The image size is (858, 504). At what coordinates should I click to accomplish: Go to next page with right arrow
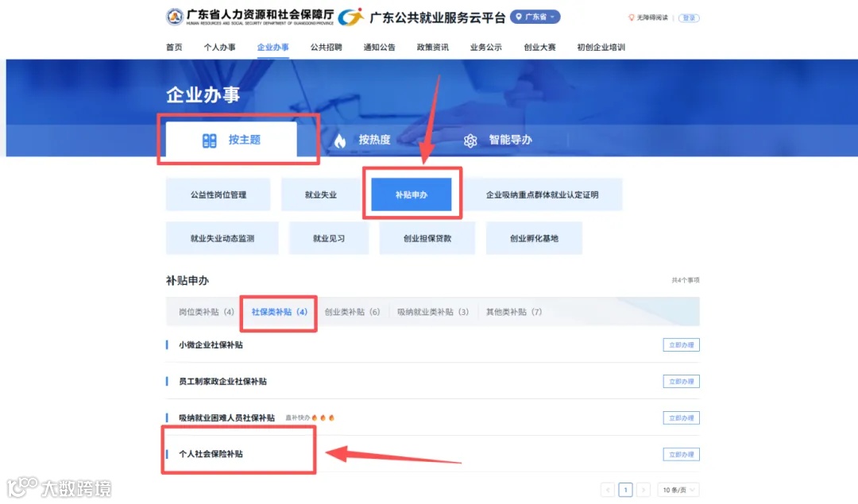coord(643,490)
